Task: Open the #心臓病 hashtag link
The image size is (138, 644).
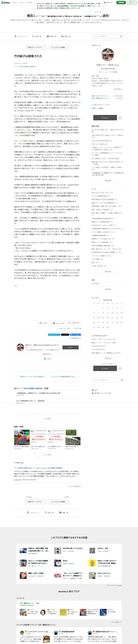Action: point(100,108)
